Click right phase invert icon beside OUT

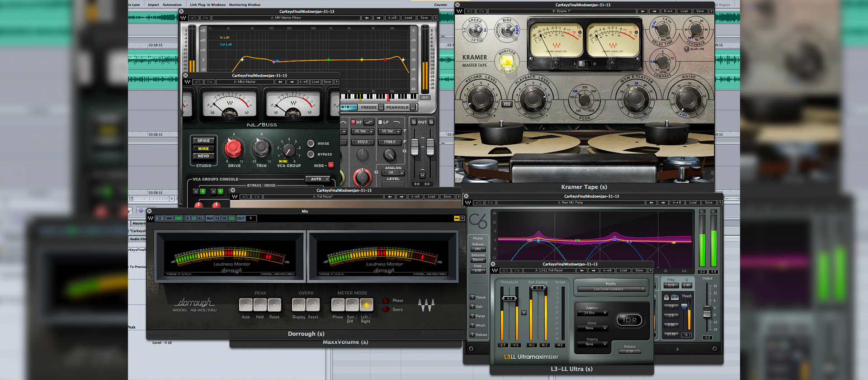point(431,122)
